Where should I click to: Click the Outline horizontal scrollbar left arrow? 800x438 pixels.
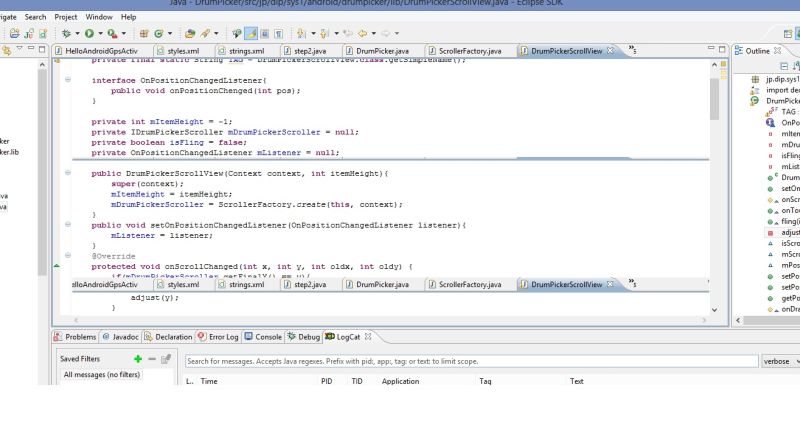click(738, 320)
